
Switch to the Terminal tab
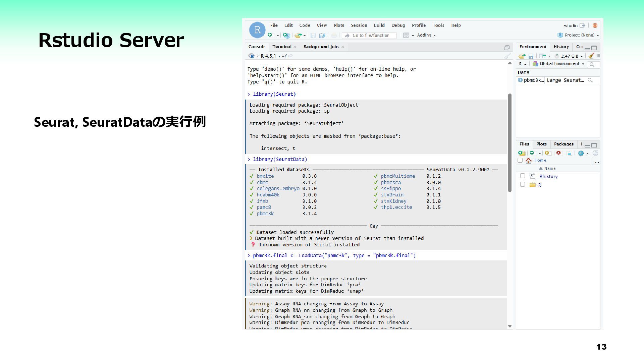tap(281, 47)
